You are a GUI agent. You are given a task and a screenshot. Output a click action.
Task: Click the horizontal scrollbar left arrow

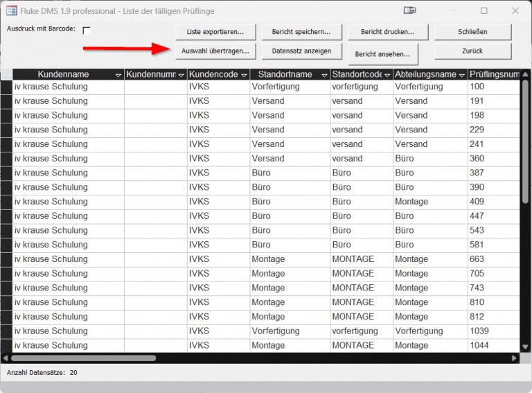(6, 358)
